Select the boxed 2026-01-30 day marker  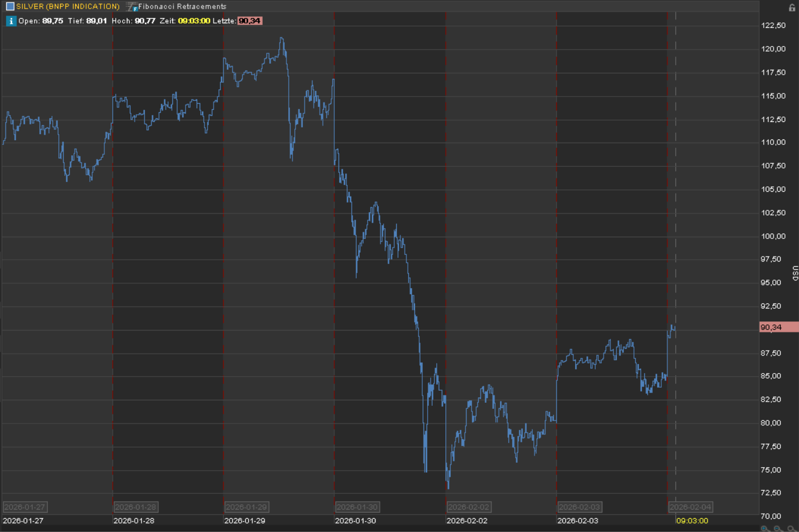(357, 507)
